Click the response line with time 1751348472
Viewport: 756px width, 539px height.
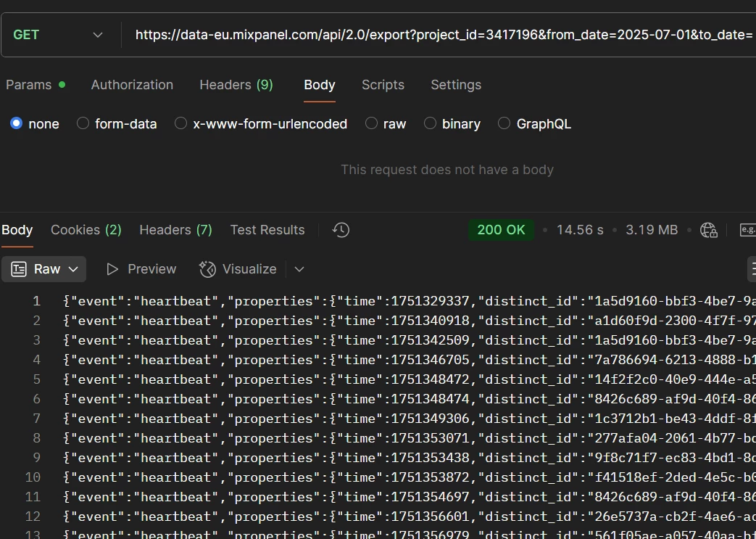pos(410,379)
